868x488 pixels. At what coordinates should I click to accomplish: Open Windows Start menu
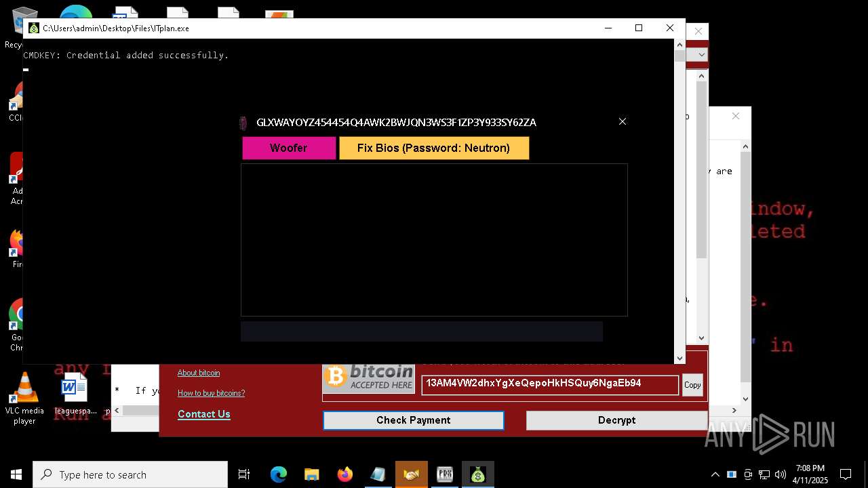click(16, 474)
